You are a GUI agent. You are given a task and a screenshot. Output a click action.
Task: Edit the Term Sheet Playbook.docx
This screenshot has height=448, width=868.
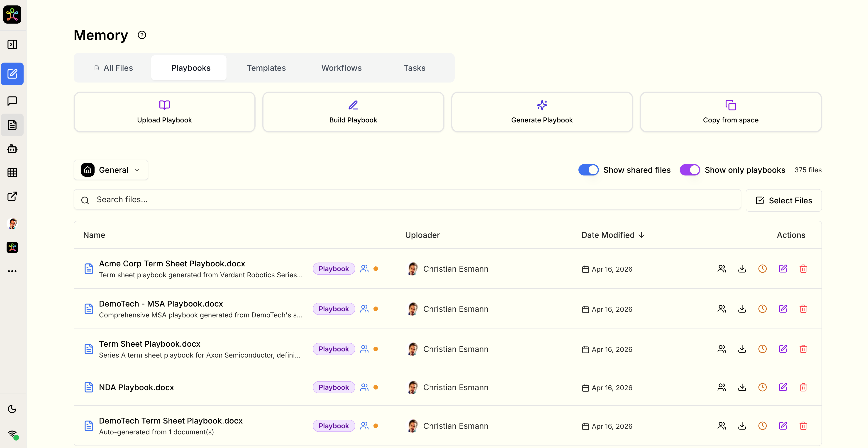pyautogui.click(x=783, y=349)
